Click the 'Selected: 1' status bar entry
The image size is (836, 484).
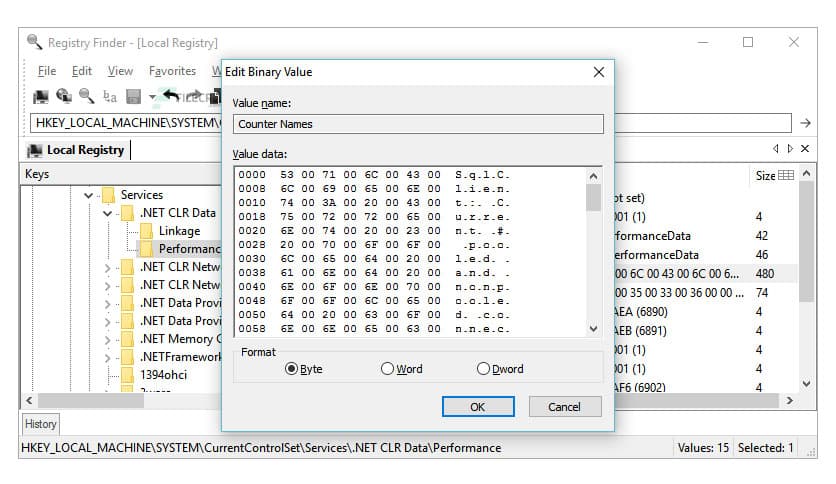(766, 448)
